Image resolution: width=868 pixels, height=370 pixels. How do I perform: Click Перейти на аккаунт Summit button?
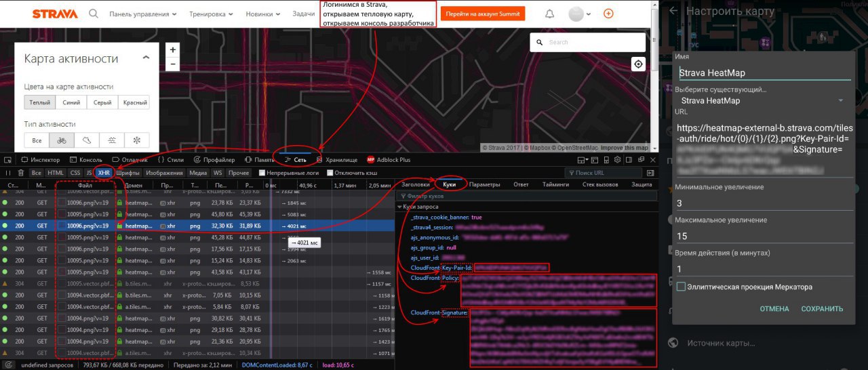[x=483, y=14]
